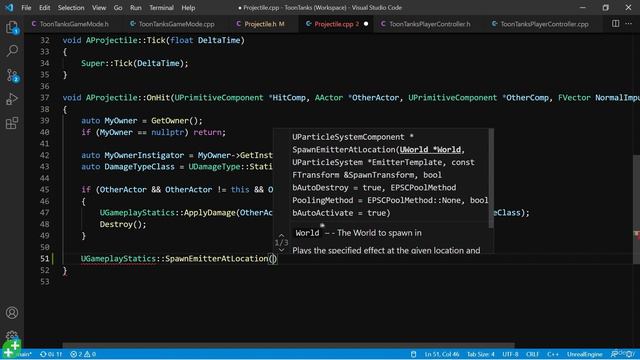Click the vertical editor scrollbar thumb

pos(636,209)
